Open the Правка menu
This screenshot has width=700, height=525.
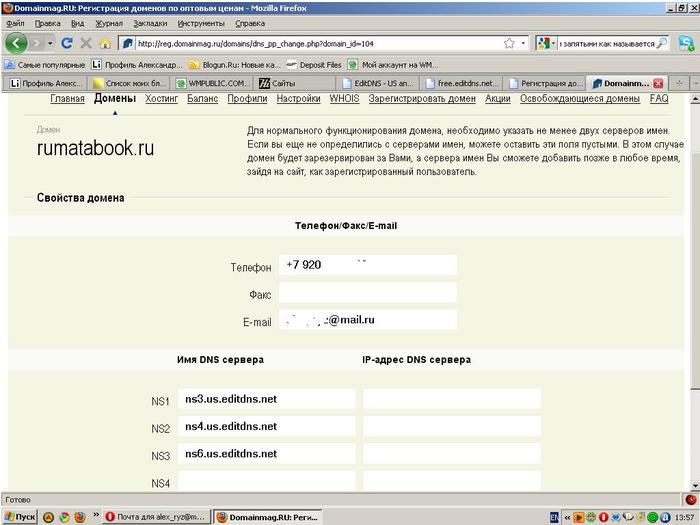47,23
